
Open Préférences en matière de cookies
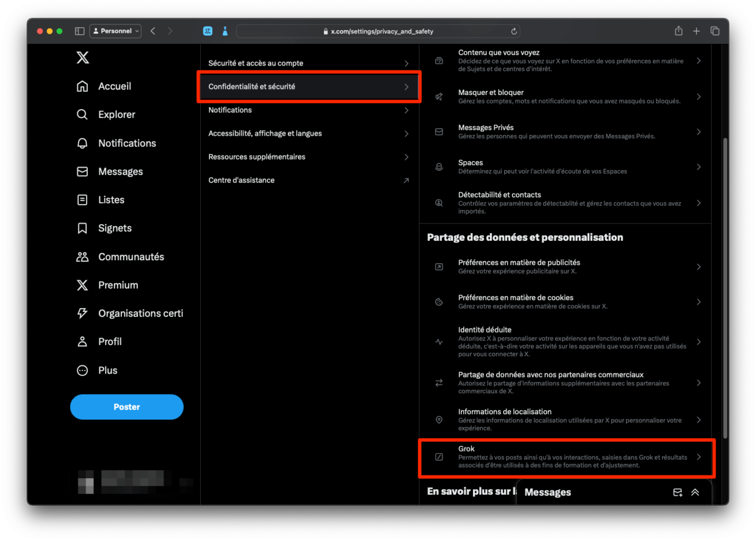click(x=565, y=302)
